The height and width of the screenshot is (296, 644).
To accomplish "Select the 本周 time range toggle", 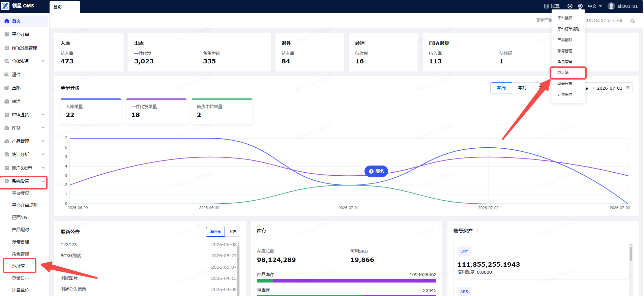I will click(501, 88).
